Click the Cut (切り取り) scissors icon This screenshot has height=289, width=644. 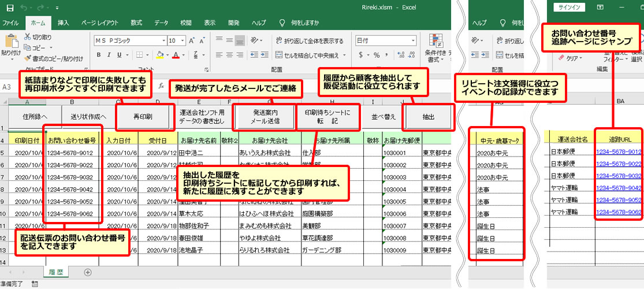[28, 38]
